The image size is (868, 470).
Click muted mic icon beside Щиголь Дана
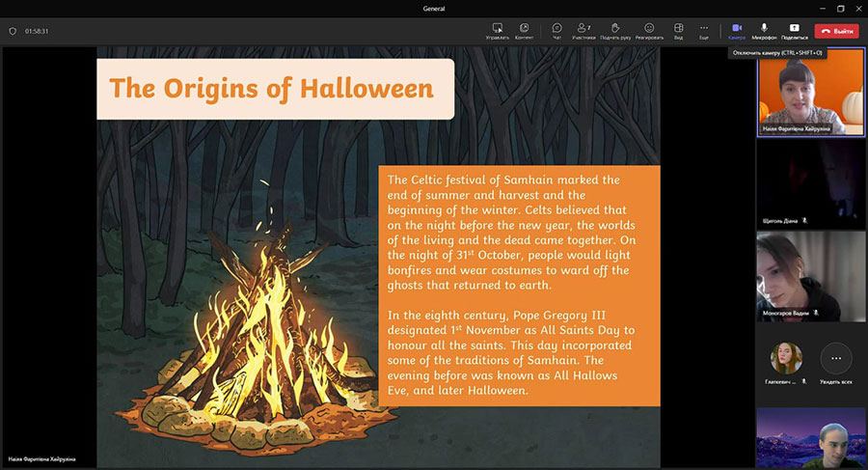pos(805,221)
